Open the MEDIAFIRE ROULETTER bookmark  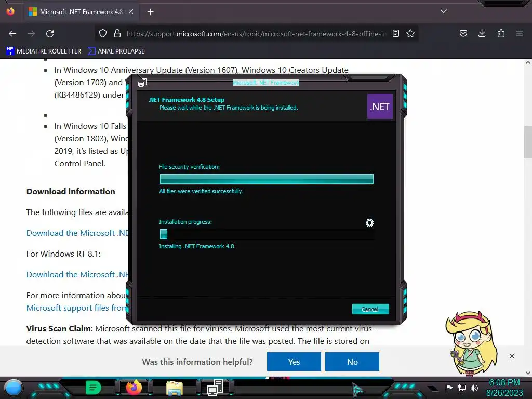44,51
